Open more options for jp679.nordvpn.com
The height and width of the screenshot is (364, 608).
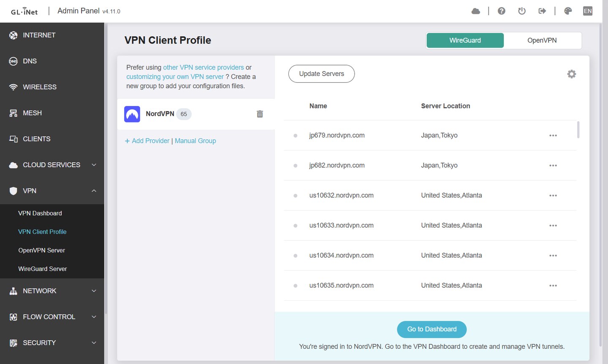[553, 136]
